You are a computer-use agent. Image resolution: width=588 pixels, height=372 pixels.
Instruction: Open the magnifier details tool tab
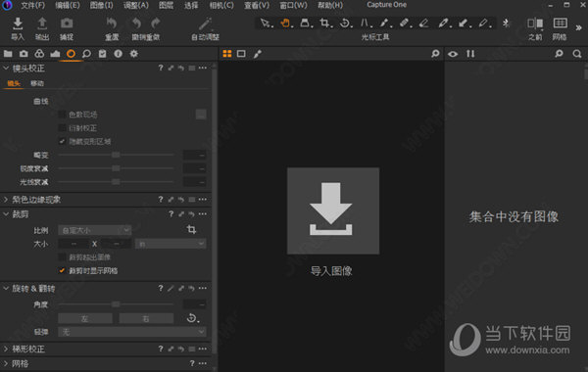click(x=86, y=54)
